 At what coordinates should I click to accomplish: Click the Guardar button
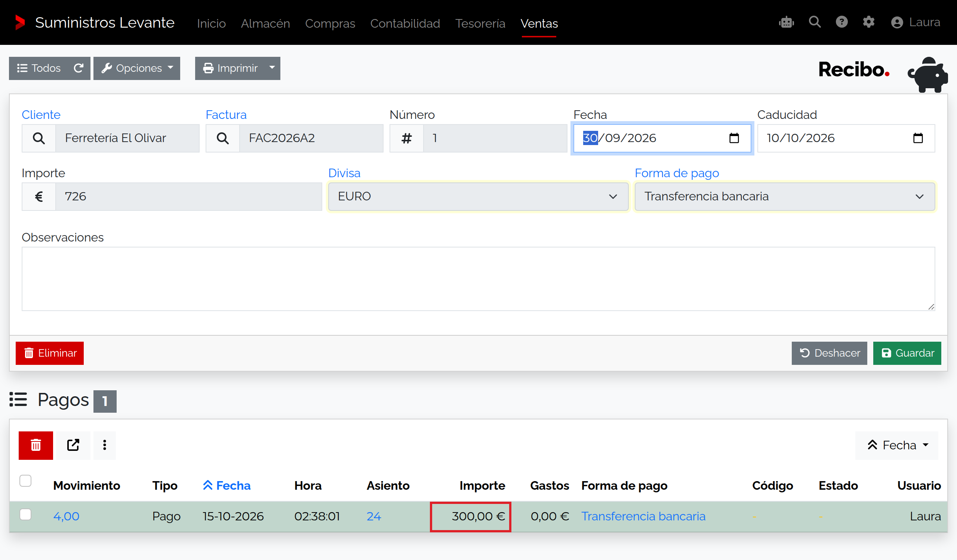click(907, 354)
